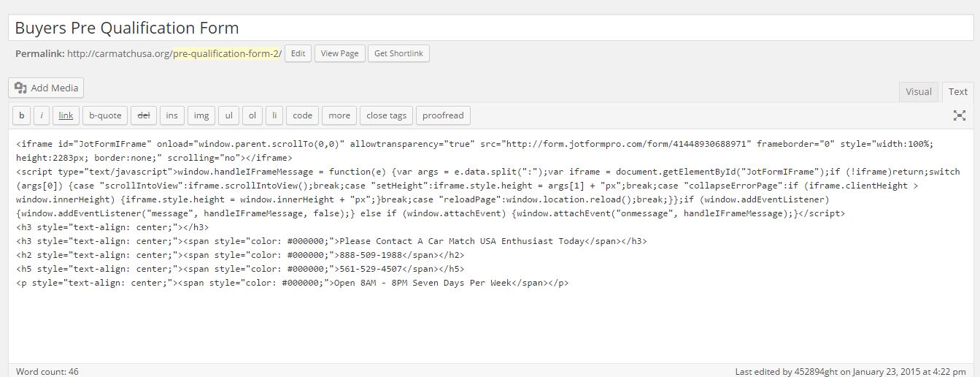Edit the permalink with Edit button
The image size is (980, 377).
point(298,53)
